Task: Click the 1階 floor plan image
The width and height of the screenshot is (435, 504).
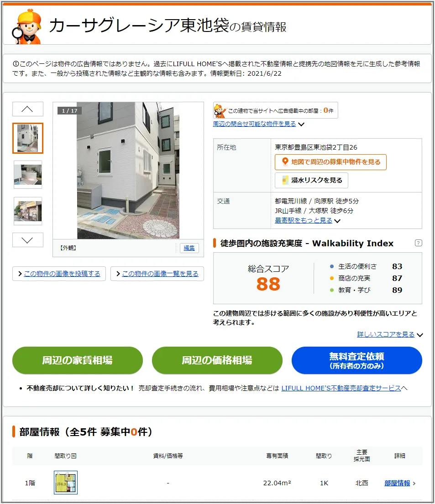Action: 66,483
